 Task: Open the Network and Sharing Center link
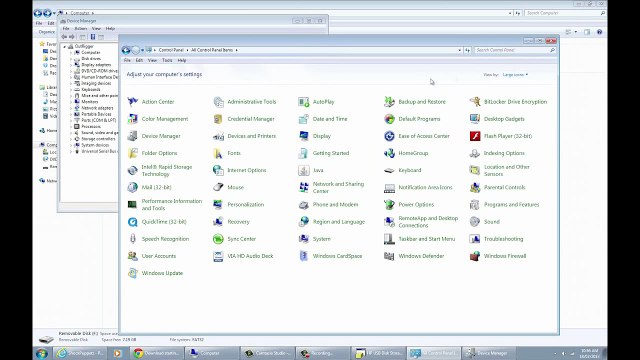(x=338, y=187)
